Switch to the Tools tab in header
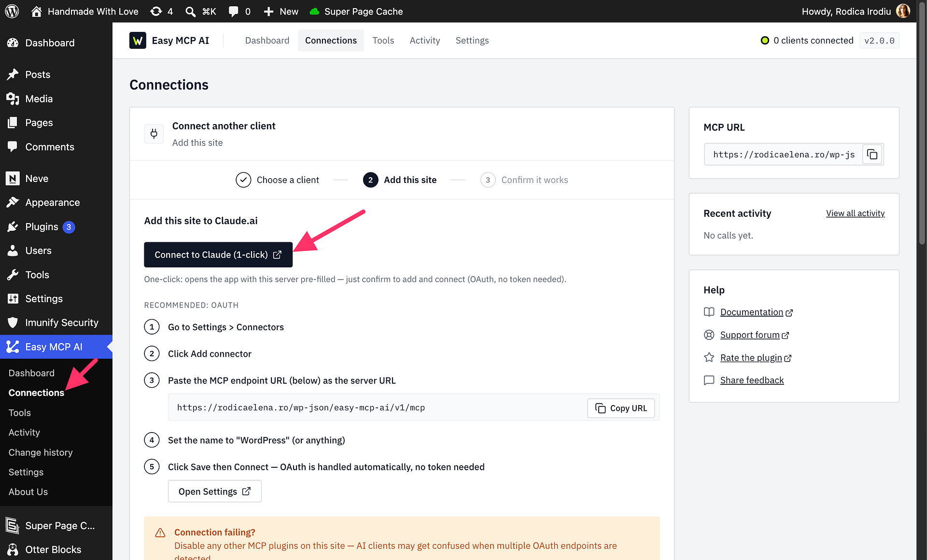Image resolution: width=927 pixels, height=560 pixels. pyautogui.click(x=383, y=41)
